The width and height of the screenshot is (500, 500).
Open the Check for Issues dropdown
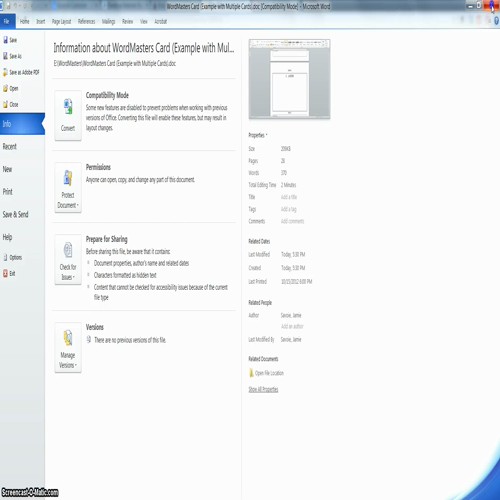coord(68,259)
